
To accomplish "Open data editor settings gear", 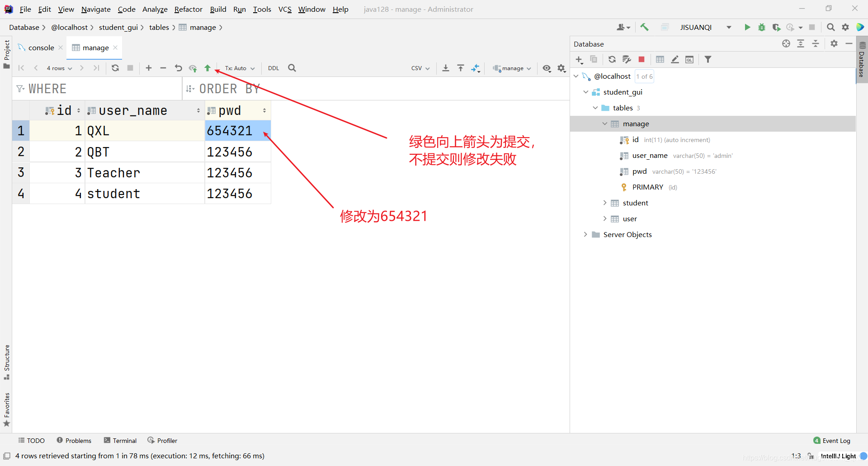I will tap(561, 68).
